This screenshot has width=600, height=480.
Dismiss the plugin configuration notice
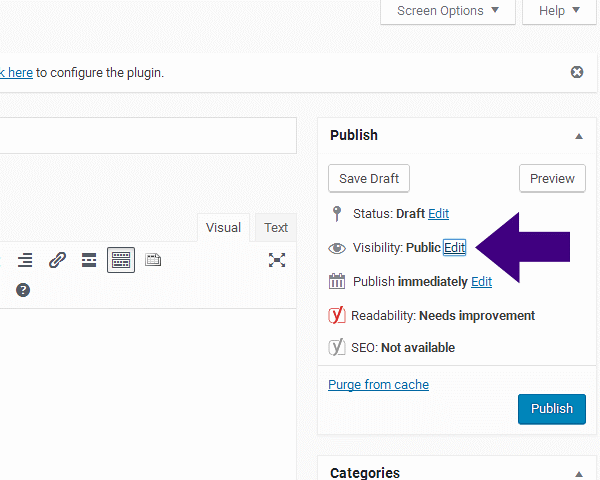point(577,72)
